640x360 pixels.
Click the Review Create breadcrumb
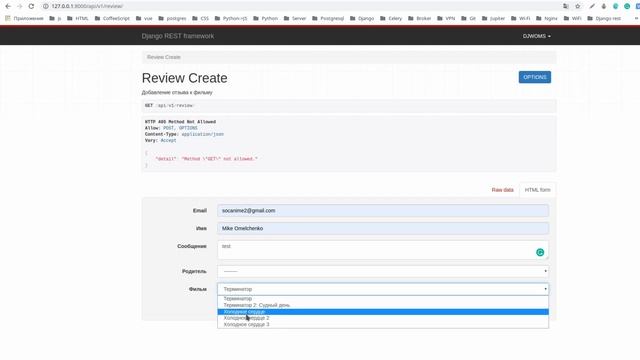click(164, 57)
